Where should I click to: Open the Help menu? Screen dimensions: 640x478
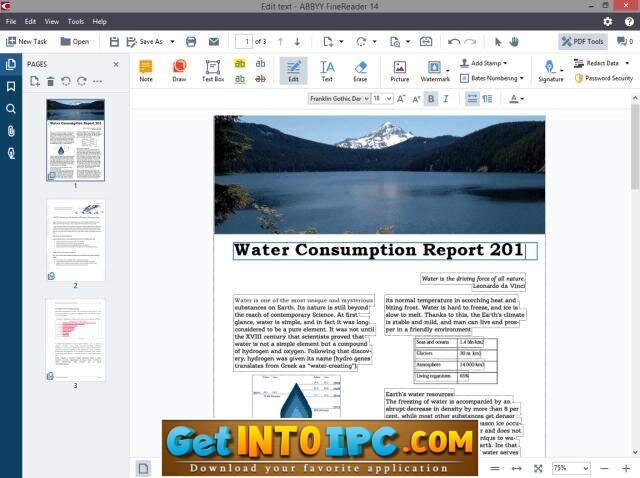[99, 21]
